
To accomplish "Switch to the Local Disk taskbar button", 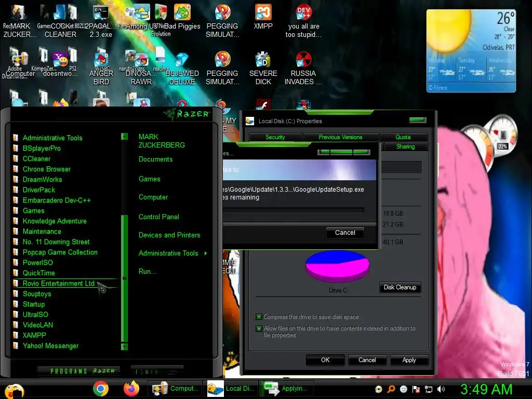I will click(x=232, y=389).
